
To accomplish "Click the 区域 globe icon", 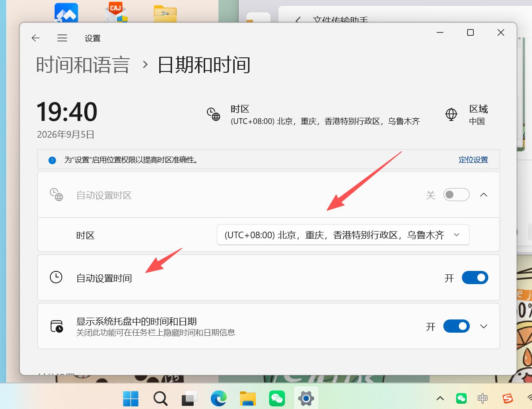I will (x=451, y=114).
